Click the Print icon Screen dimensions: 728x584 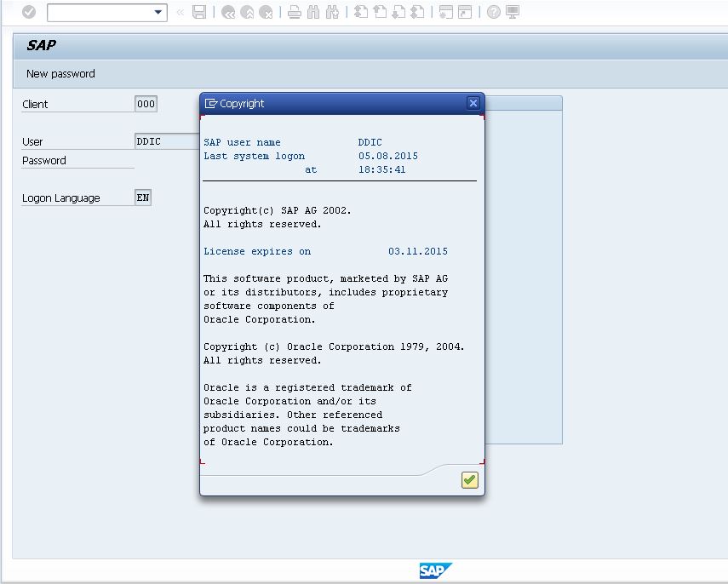pos(294,12)
